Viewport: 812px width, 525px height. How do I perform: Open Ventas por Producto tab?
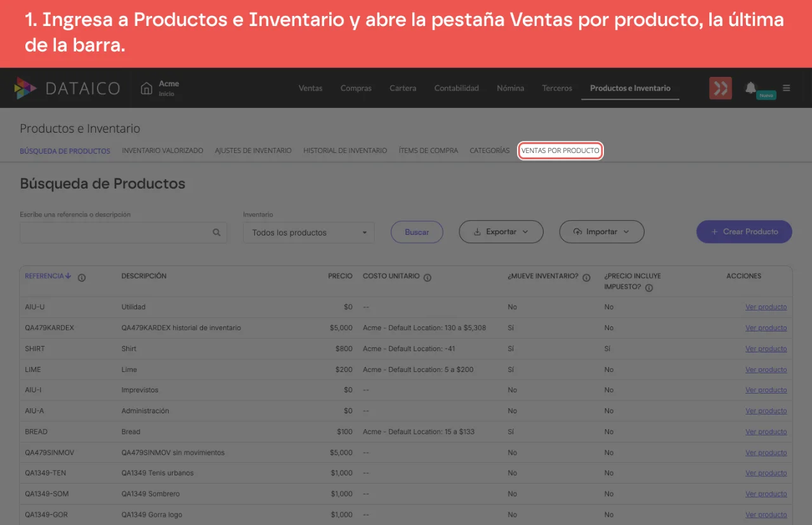560,151
